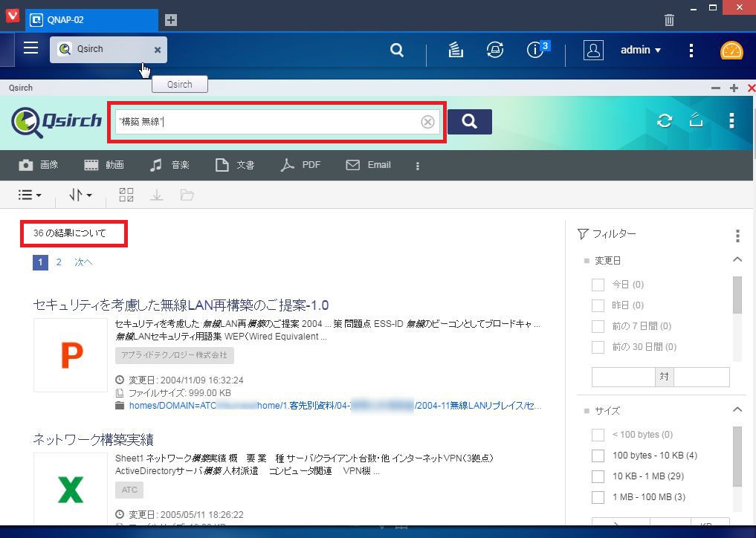Click the Excel file thumbnail
The width and height of the screenshot is (756, 538).
click(71, 489)
